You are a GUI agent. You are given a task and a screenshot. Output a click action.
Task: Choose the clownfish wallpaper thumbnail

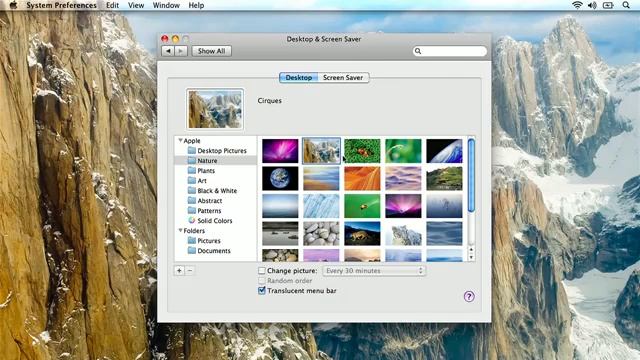click(x=362, y=151)
